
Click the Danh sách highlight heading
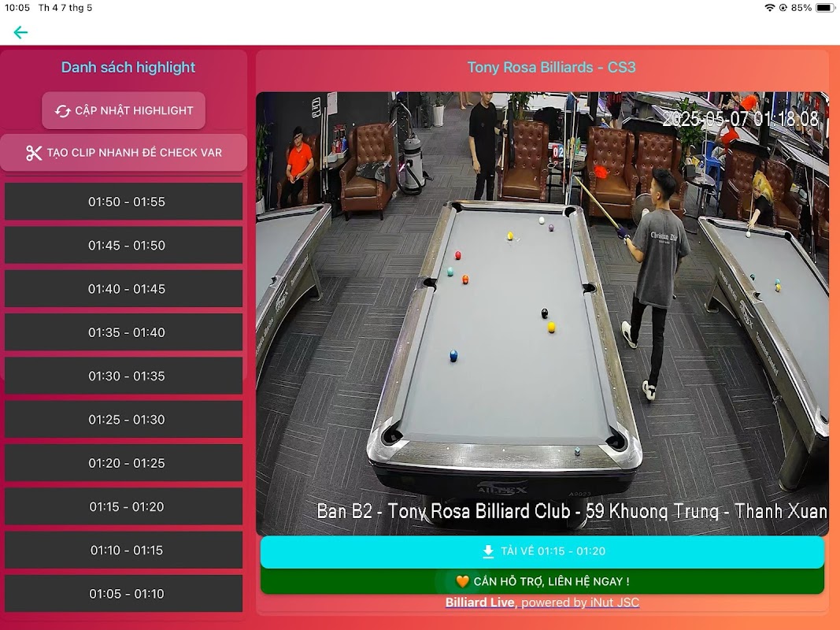(x=128, y=68)
